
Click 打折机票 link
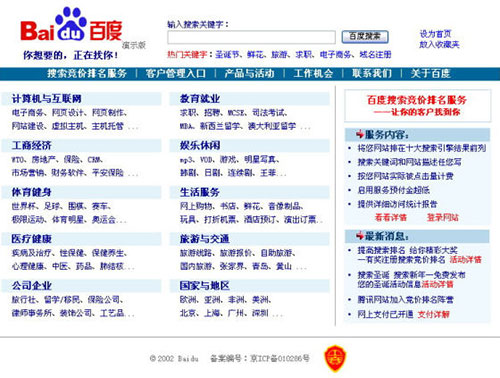point(220,219)
